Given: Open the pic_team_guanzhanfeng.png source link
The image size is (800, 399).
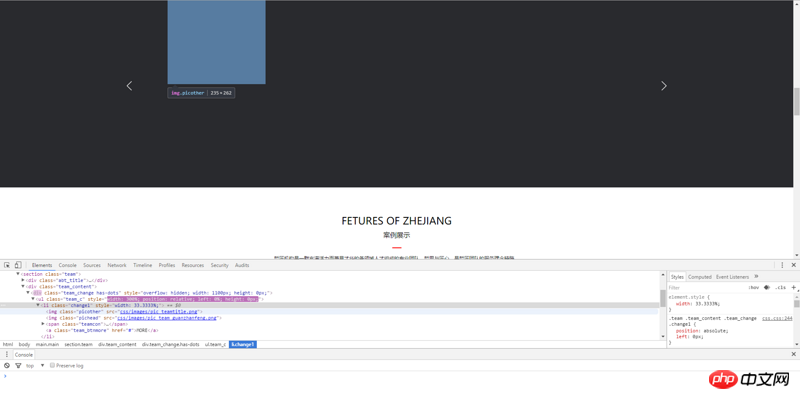Looking at the screenshot, I should tap(167, 317).
